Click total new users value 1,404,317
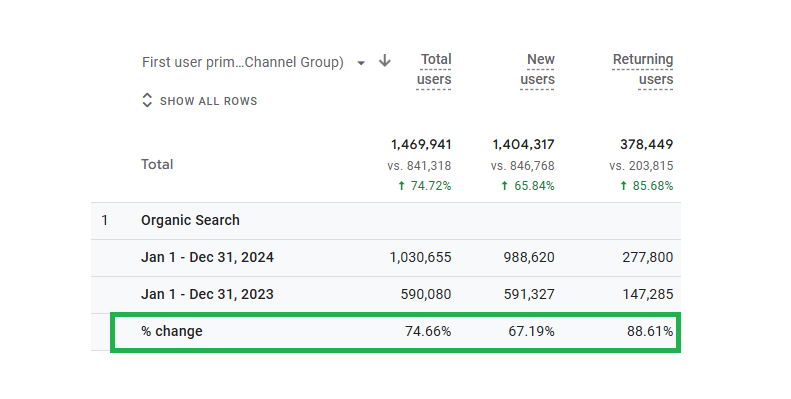 click(524, 145)
